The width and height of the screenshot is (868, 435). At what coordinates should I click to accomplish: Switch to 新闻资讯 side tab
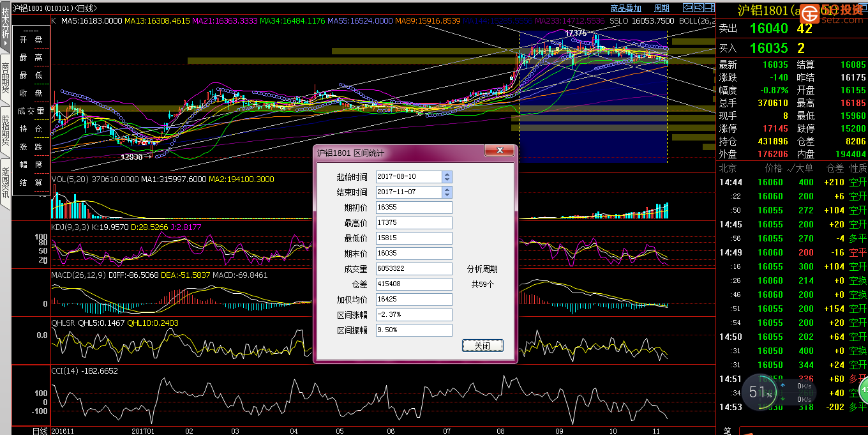(x=5, y=185)
